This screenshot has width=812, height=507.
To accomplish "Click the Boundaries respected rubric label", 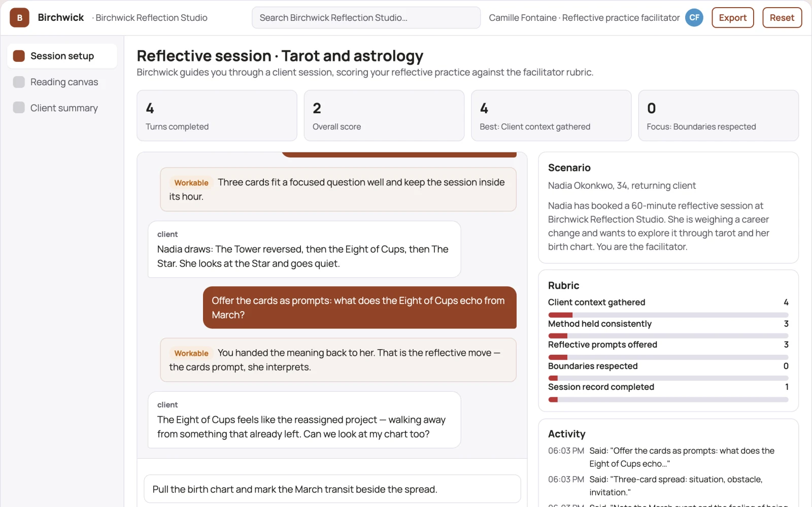I will coord(593,366).
